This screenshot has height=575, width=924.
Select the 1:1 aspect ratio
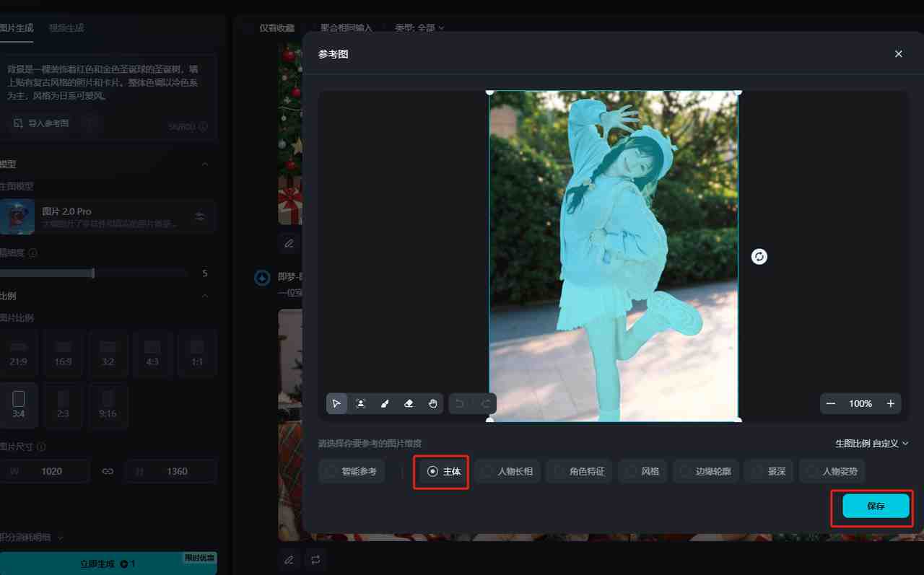(x=197, y=354)
